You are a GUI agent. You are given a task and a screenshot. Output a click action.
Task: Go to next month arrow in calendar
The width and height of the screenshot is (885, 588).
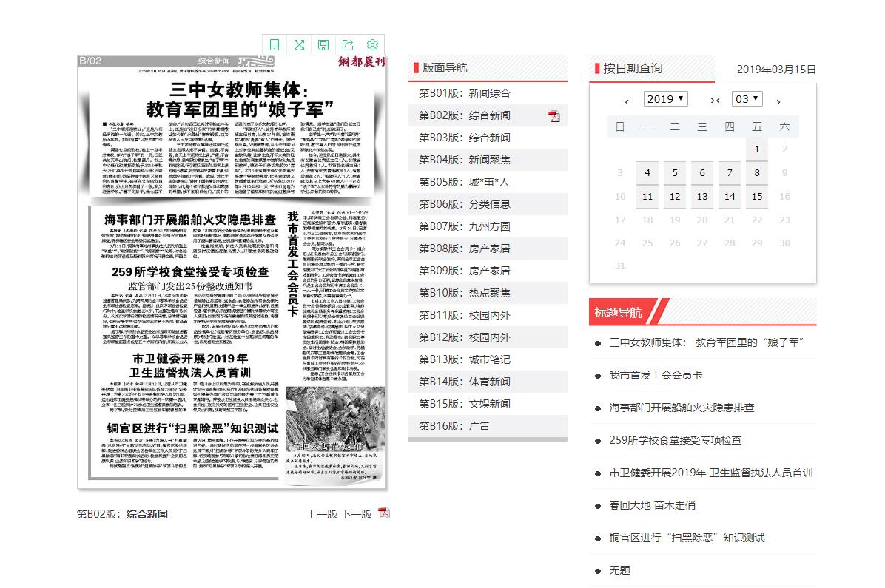(778, 101)
